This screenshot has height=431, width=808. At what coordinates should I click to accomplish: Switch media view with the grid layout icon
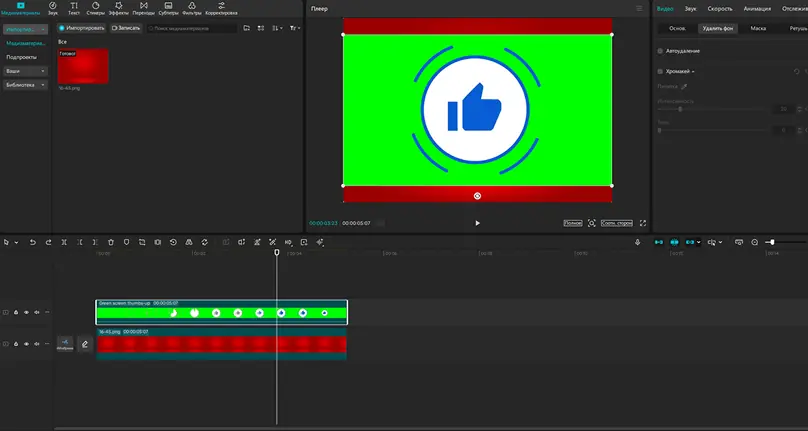(261, 28)
